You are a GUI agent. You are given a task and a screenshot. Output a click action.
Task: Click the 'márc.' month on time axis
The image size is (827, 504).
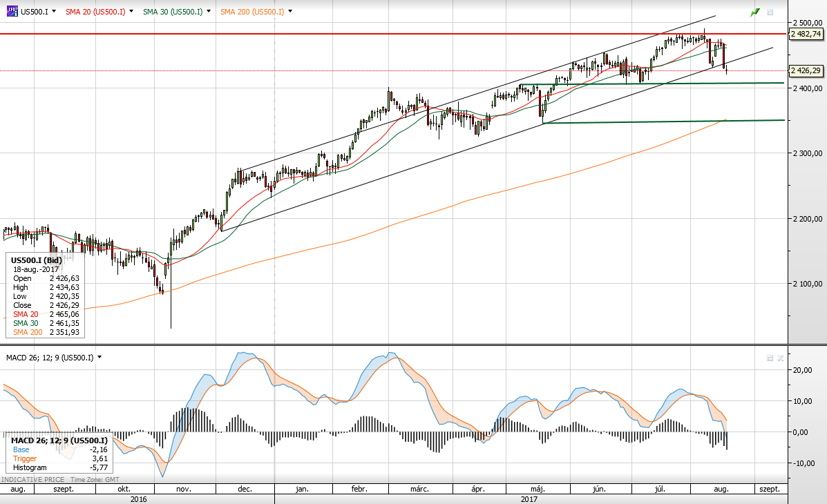[420, 490]
